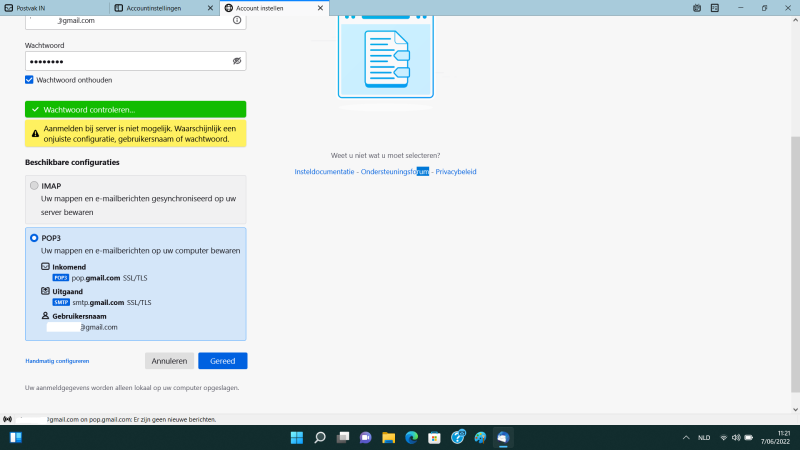
Task: Click the Gebruikersnaam person icon
Action: [45, 316]
